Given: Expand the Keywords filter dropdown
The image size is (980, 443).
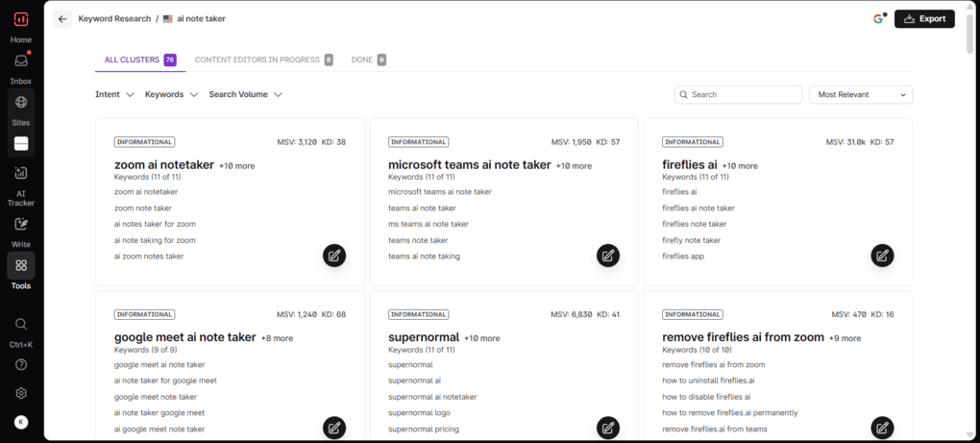Looking at the screenshot, I should (171, 94).
